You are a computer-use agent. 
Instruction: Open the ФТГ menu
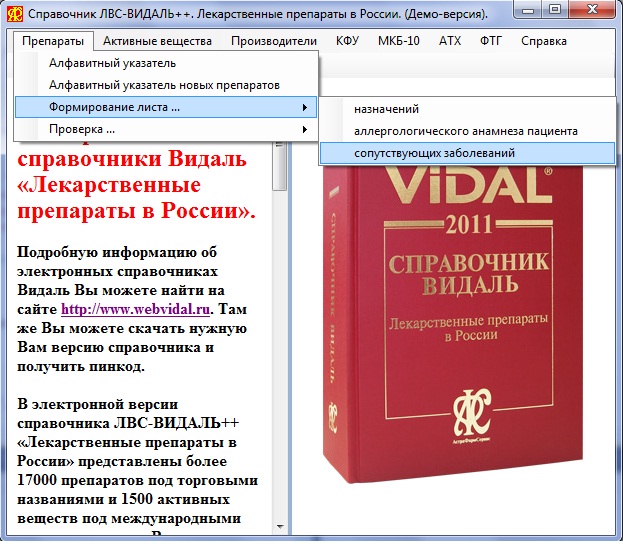click(491, 41)
